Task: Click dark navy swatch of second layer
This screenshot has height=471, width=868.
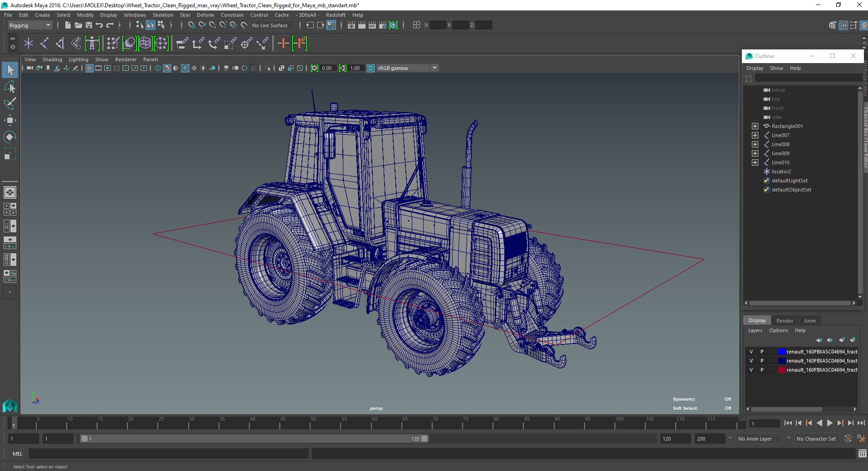Action: pyautogui.click(x=782, y=361)
